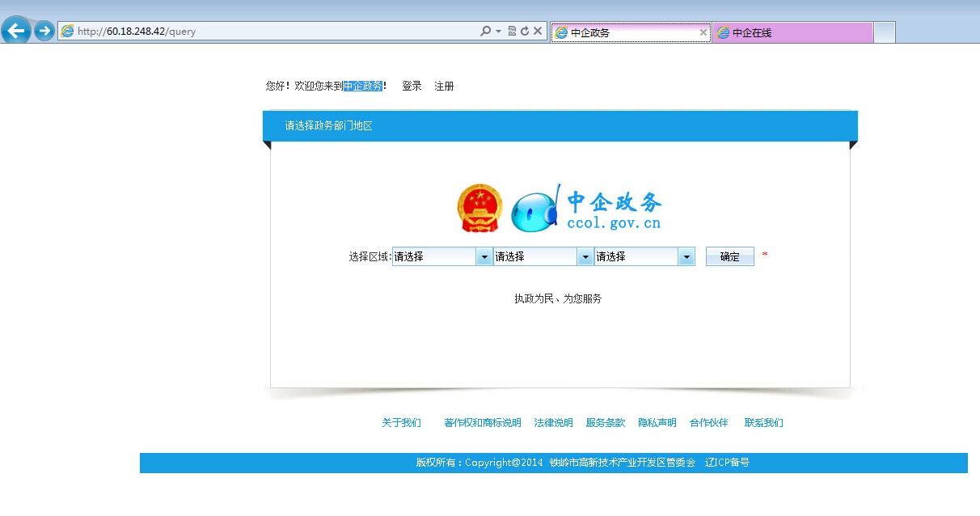Screen dimensions: 980x516
Task: Open the 著作权和商标说明 footer link
Action: (x=483, y=422)
